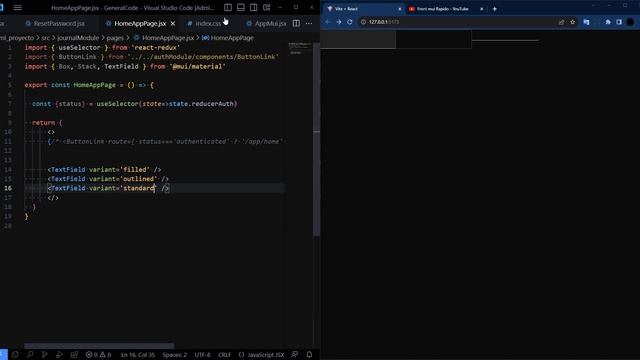
Task: Go forward in the browser
Action: click(339, 22)
